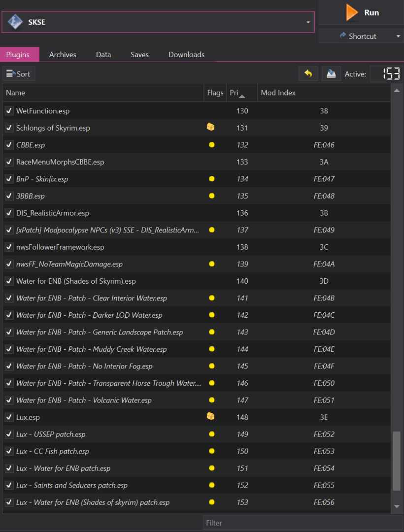This screenshot has height=532, width=404.
Task: Select the nwsFF_NoTeamMagicDamage.esp row name
Action: click(x=69, y=264)
